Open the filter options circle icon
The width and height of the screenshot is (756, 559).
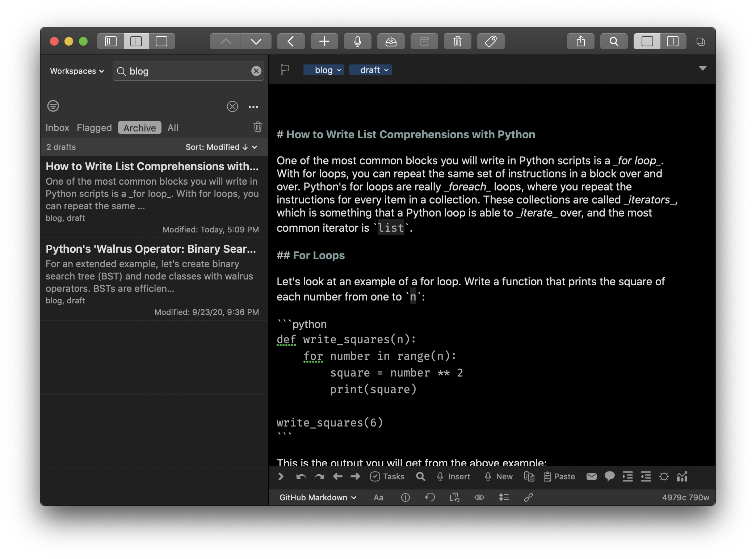(x=53, y=106)
